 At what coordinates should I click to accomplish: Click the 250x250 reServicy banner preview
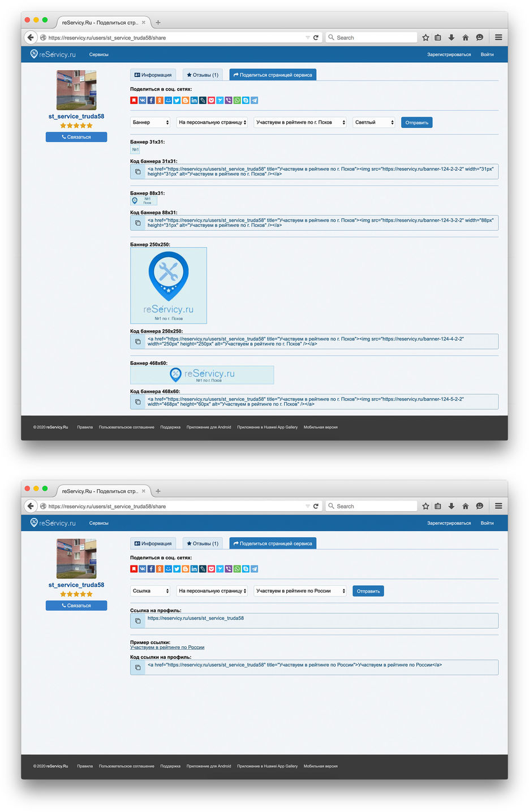click(169, 286)
